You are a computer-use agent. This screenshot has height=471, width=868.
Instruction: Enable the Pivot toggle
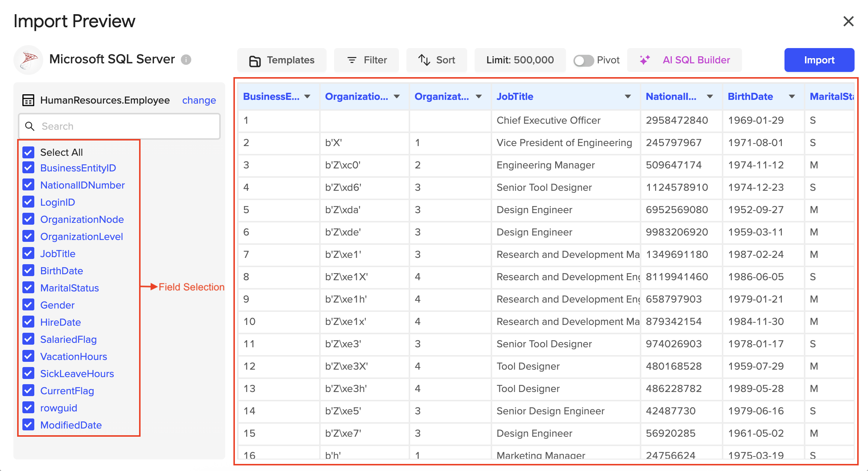(584, 60)
